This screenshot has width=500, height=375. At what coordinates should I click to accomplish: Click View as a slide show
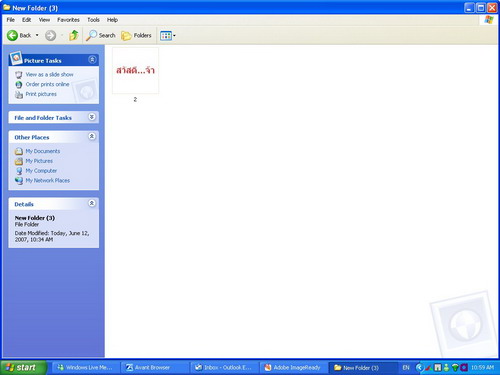pyautogui.click(x=49, y=74)
